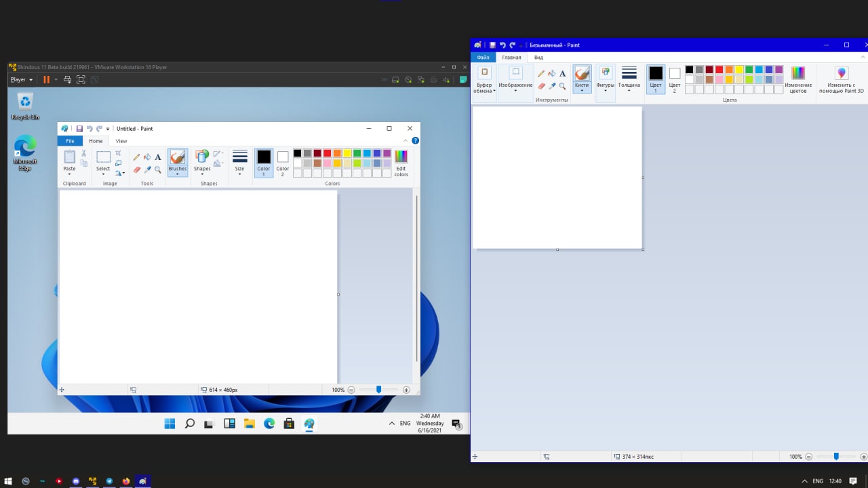Image resolution: width=868 pixels, height=488 pixels.
Task: Zoom out with minus button in Untitled Paint
Action: tap(351, 390)
